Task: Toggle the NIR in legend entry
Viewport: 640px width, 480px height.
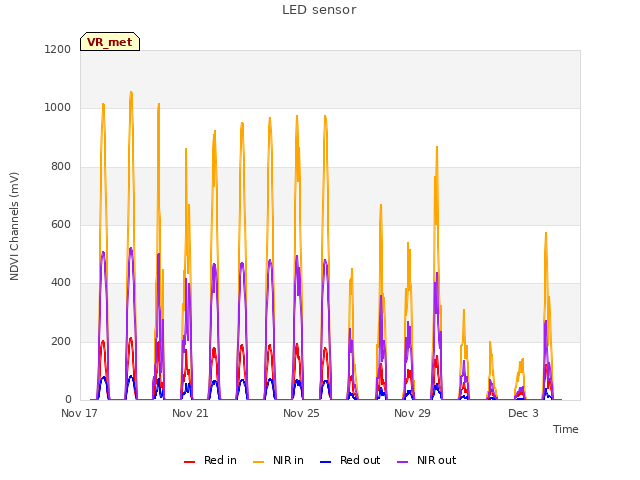Action: 278,460
